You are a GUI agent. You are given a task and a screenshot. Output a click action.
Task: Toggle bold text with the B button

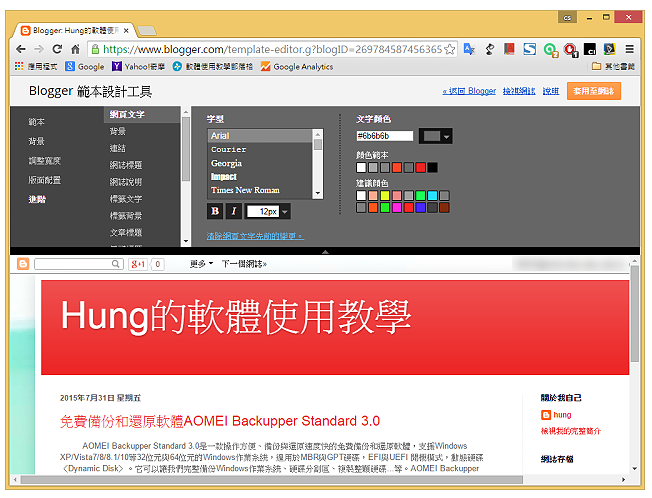[x=215, y=211]
